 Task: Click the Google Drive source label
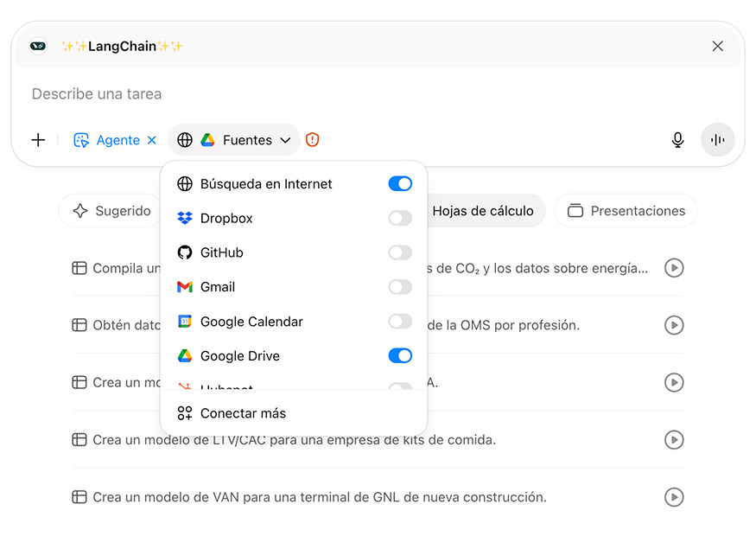[x=240, y=356]
